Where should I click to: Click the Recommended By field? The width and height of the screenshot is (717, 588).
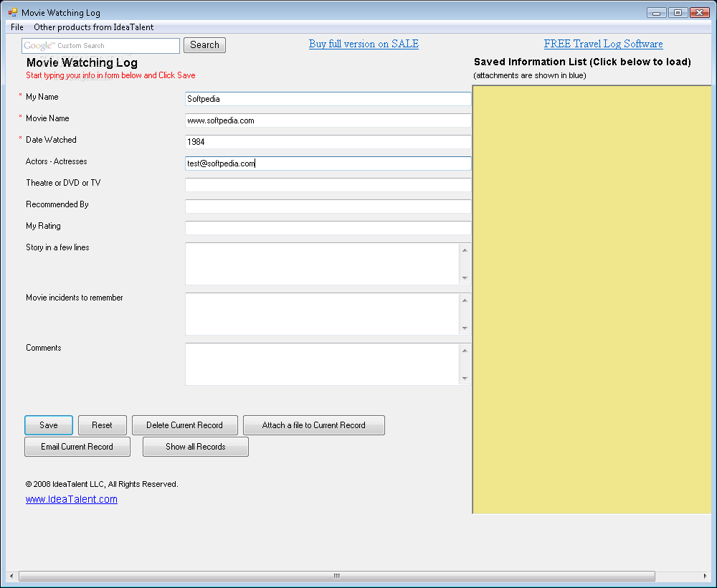point(328,207)
